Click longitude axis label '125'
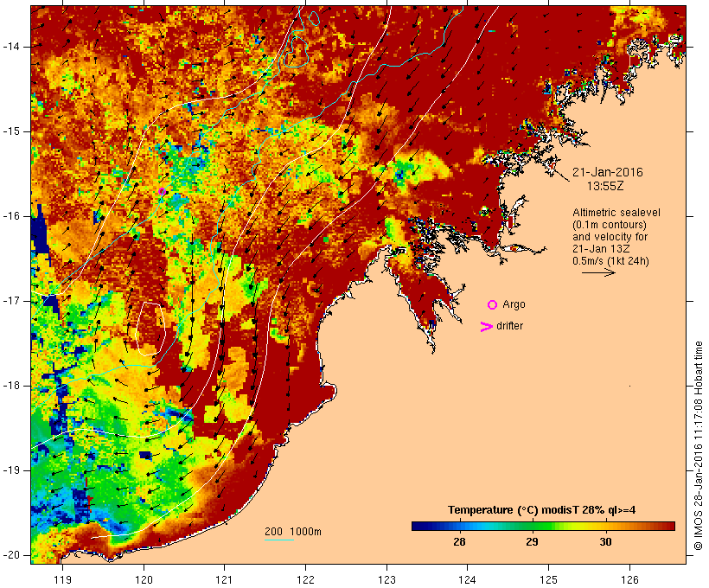This screenshot has width=709, height=588. click(x=548, y=579)
